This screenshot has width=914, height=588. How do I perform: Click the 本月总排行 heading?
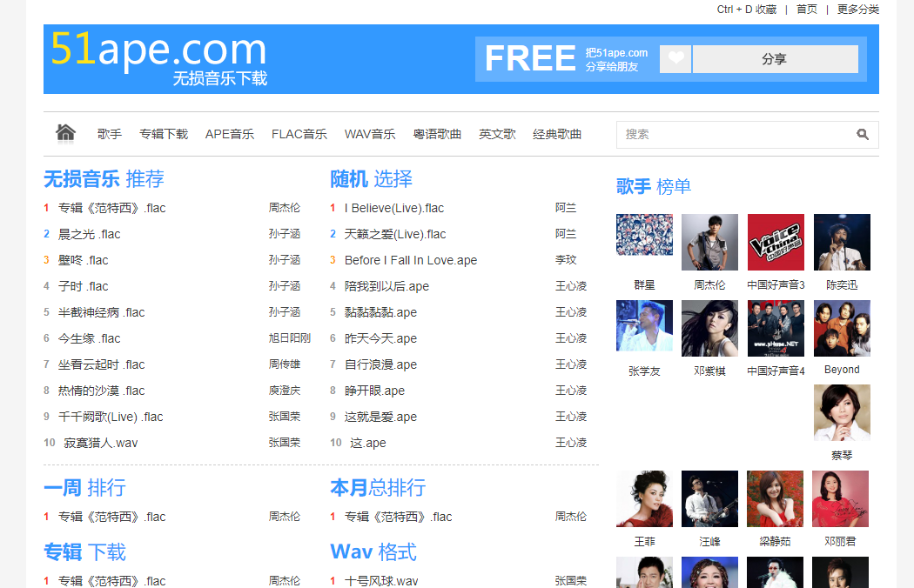pos(378,488)
